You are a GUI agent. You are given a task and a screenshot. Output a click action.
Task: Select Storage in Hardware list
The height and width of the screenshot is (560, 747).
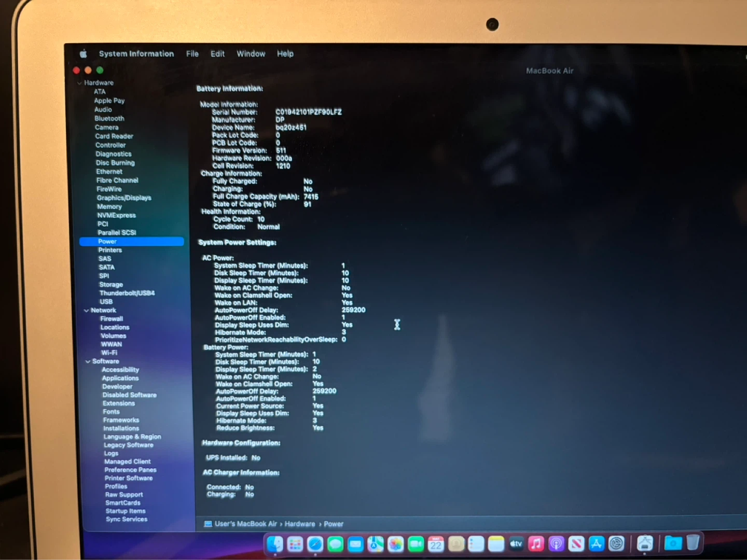click(111, 284)
